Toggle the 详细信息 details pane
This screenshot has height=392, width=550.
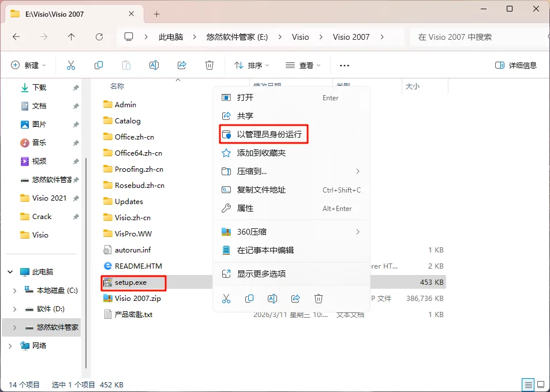pos(515,66)
